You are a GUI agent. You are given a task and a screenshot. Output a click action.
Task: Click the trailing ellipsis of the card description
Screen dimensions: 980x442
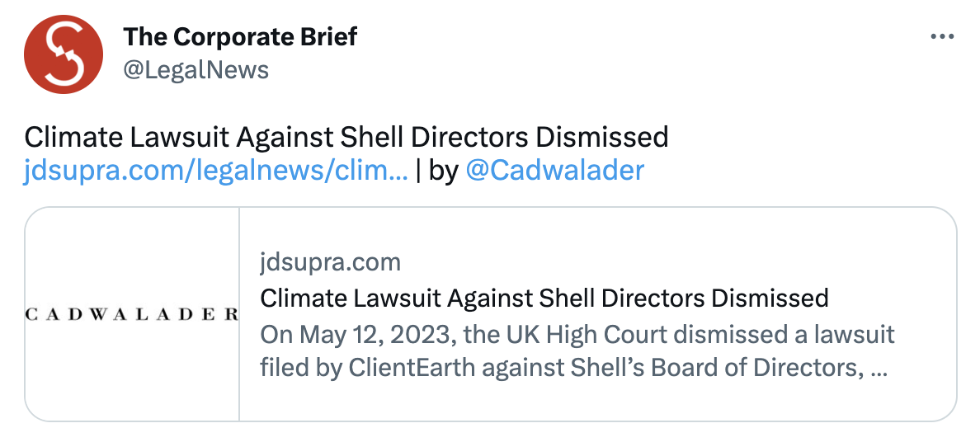click(879, 367)
